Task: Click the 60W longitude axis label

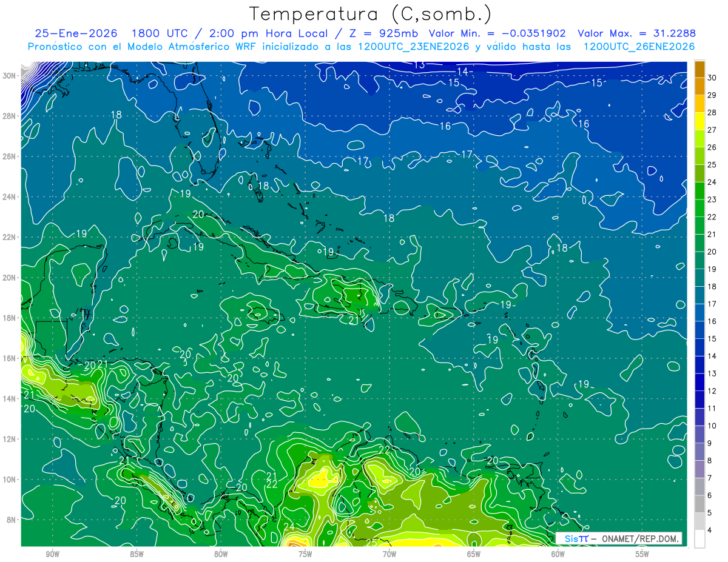Action: (x=558, y=554)
